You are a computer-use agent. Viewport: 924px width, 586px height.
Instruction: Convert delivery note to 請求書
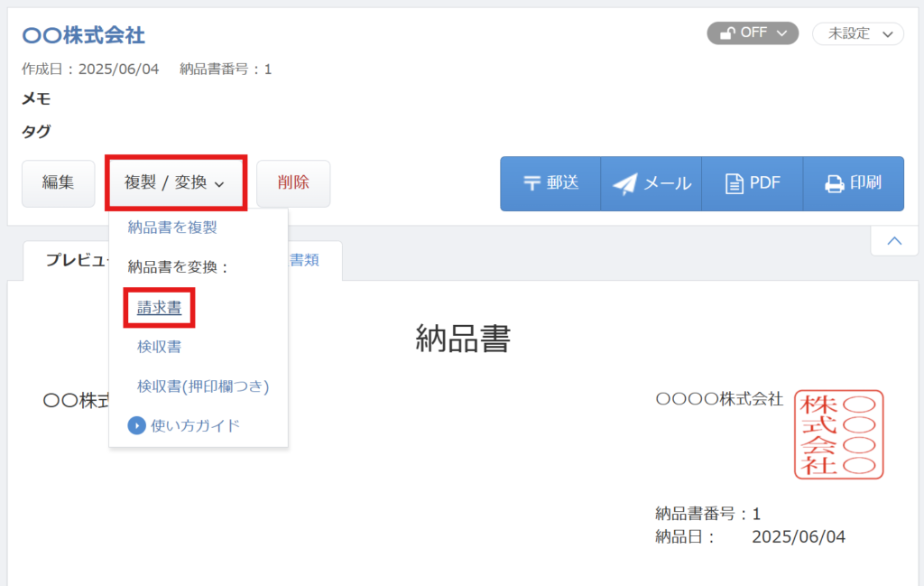click(159, 307)
